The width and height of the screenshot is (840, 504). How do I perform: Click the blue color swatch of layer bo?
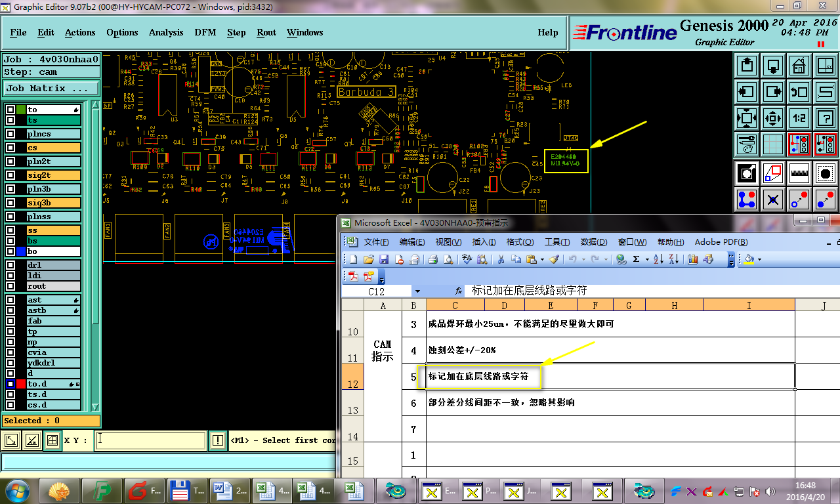21,251
